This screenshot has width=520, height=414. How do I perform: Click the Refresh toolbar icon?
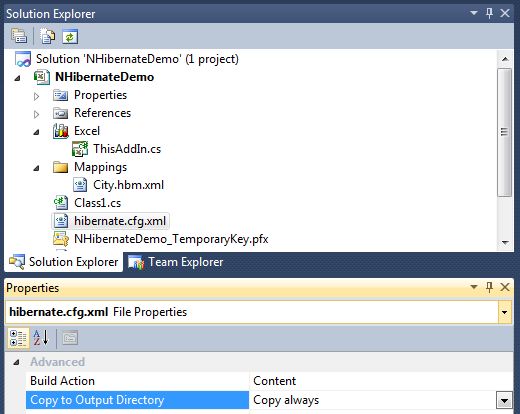click(70, 36)
